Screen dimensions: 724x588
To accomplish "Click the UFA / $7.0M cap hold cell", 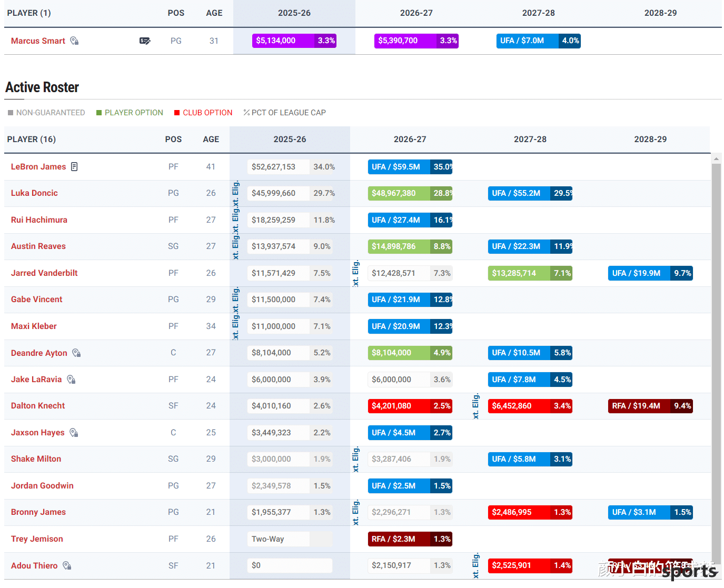I will click(539, 41).
